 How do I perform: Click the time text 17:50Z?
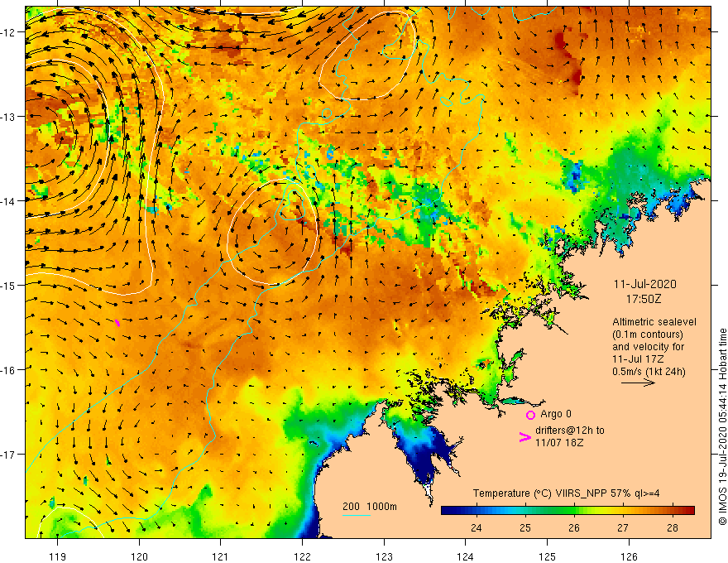point(644,299)
